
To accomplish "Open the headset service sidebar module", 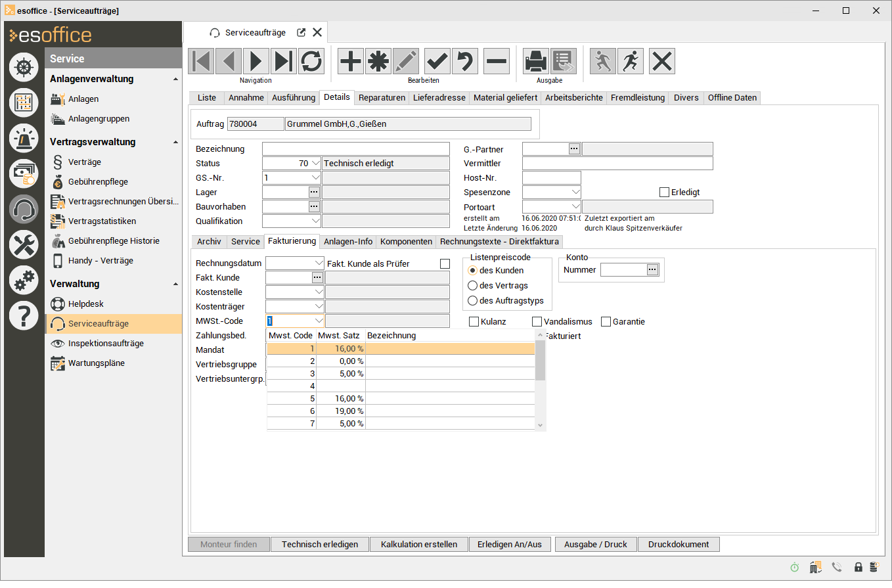I will coord(24,209).
